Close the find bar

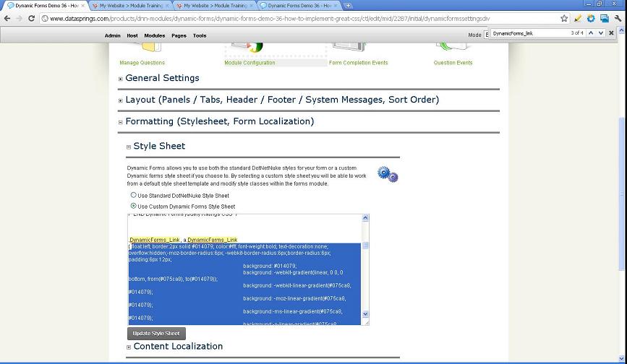point(611,33)
